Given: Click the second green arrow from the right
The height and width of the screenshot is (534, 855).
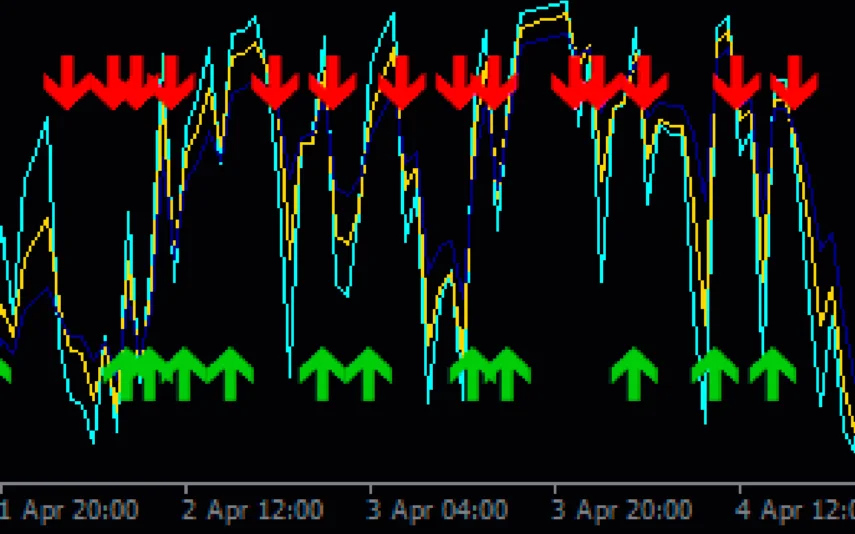Looking at the screenshot, I should coord(715,374).
